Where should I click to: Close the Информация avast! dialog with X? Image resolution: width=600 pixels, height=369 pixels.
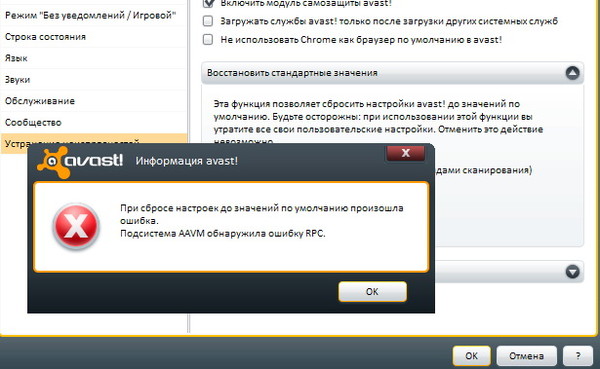(x=406, y=153)
